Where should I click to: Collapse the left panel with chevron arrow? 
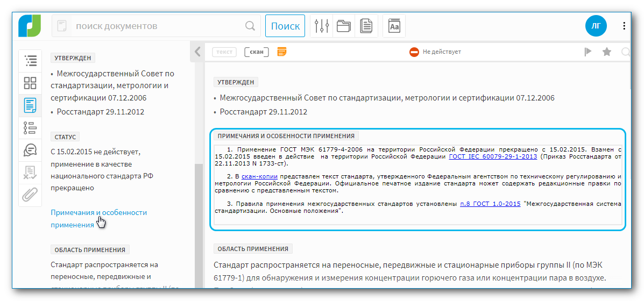(197, 52)
